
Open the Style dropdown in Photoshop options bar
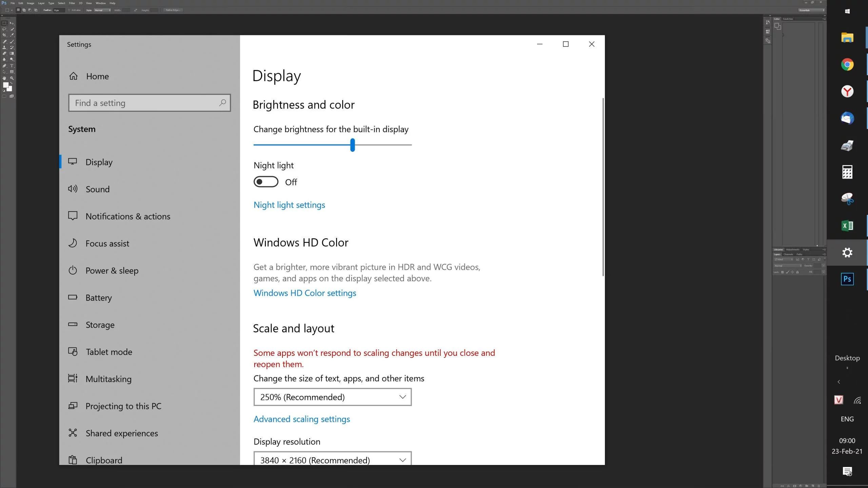102,10
